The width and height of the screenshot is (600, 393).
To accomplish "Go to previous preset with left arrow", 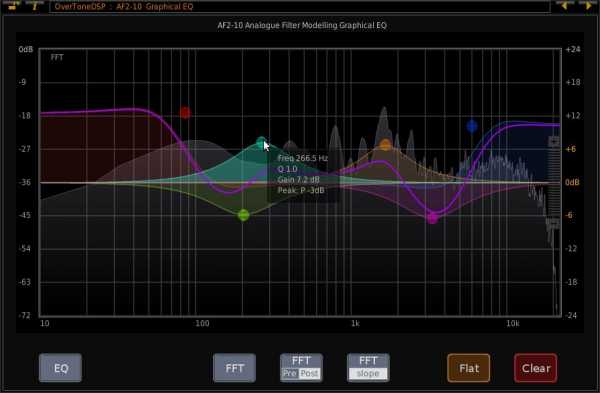I will (x=564, y=5).
